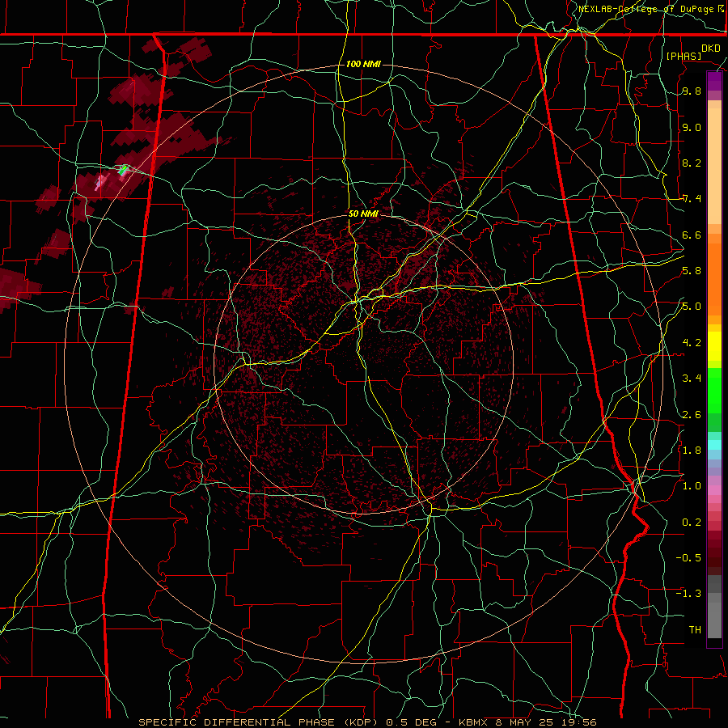Click the DKD label above color scale
728x728 pixels.
coord(710,49)
